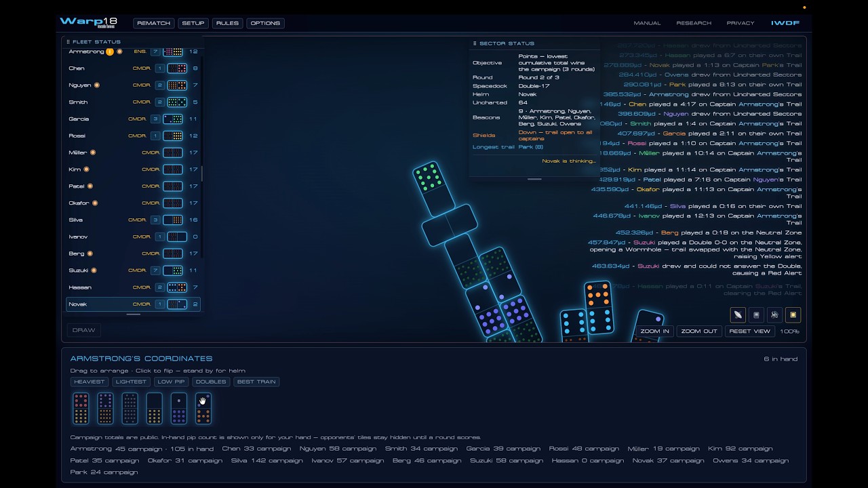Open the Research link
The height and width of the screenshot is (488, 868).
[694, 23]
